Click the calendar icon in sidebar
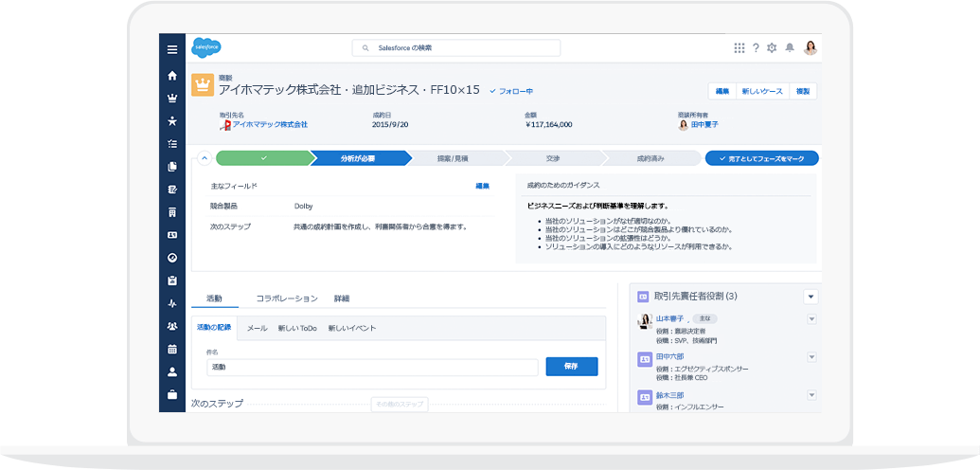 [x=171, y=349]
